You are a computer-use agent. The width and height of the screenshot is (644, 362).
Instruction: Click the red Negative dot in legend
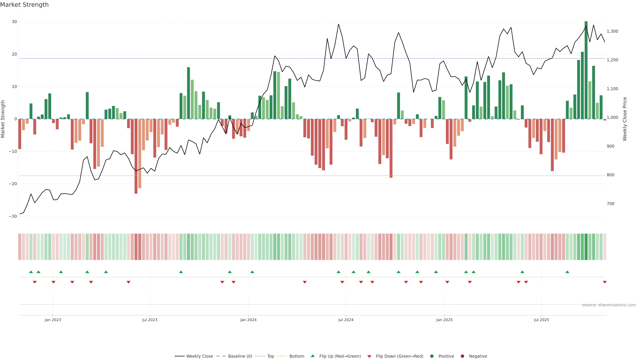tap(462, 356)
